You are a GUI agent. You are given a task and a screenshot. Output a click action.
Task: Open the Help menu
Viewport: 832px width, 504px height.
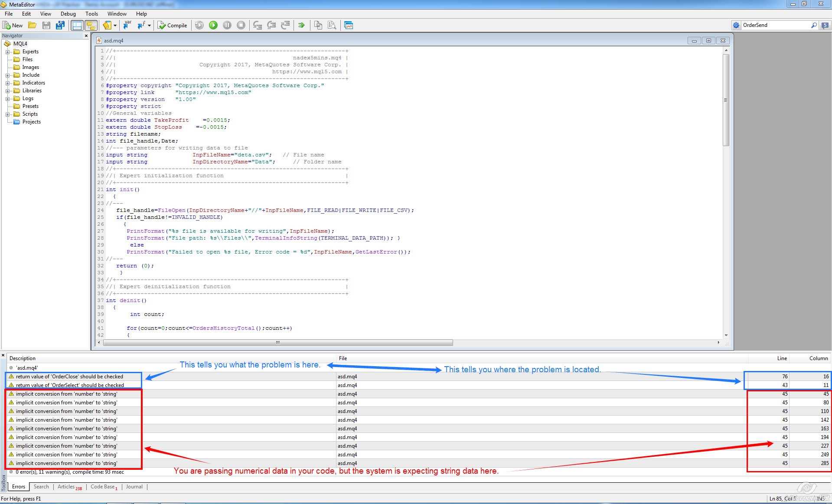[x=141, y=14]
